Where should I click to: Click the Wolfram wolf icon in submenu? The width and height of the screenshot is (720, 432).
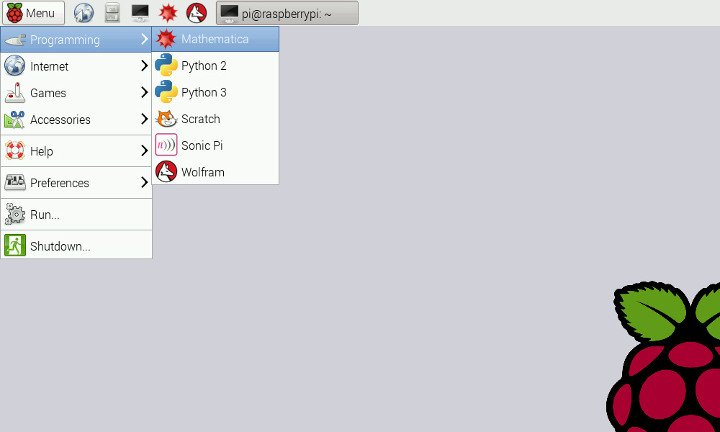click(166, 172)
